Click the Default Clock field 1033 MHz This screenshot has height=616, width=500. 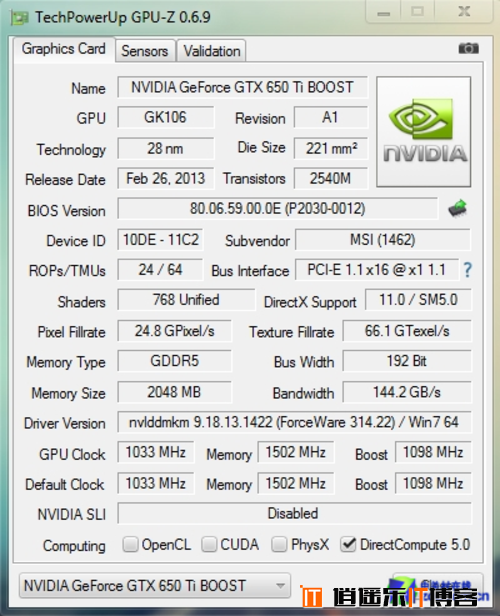pos(156,483)
